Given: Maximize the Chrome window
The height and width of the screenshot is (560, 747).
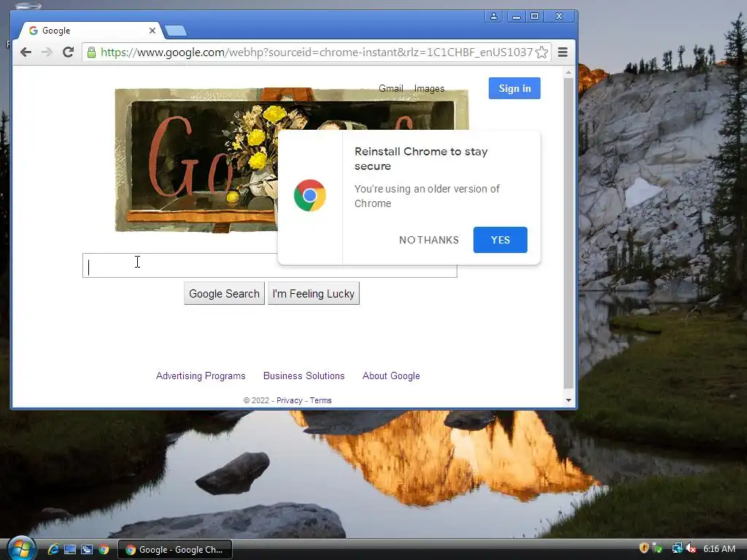Looking at the screenshot, I should pos(535,16).
